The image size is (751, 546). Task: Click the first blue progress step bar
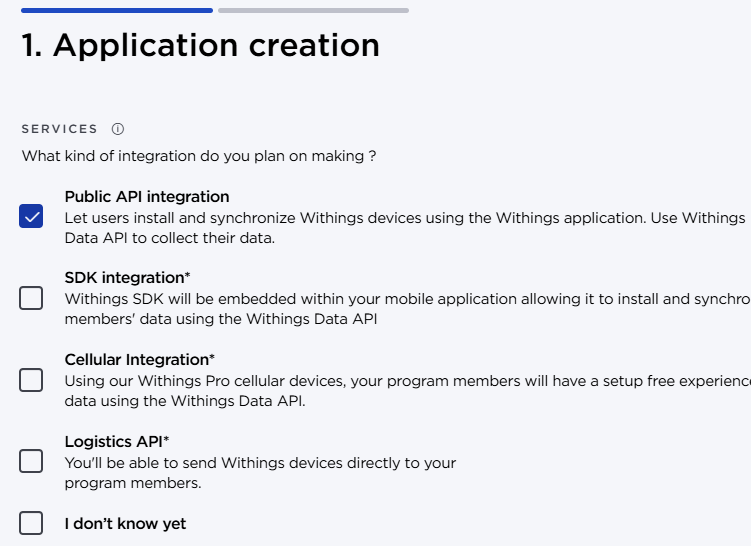[117, 10]
